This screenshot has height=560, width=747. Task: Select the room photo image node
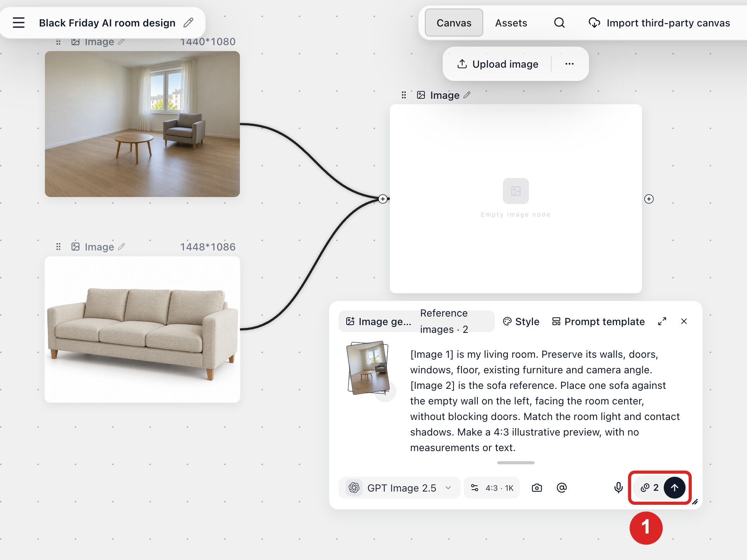[x=142, y=124]
